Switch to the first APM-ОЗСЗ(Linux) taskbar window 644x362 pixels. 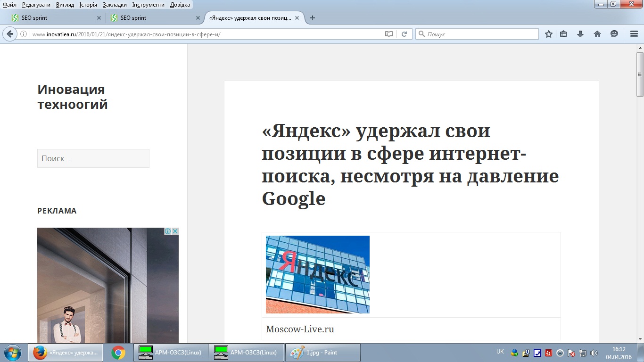coord(171,353)
